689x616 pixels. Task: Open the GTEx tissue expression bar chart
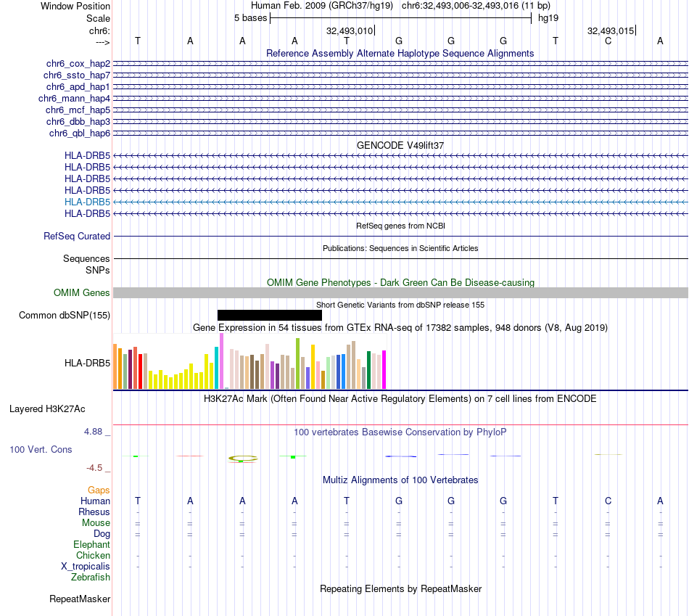tap(249, 361)
